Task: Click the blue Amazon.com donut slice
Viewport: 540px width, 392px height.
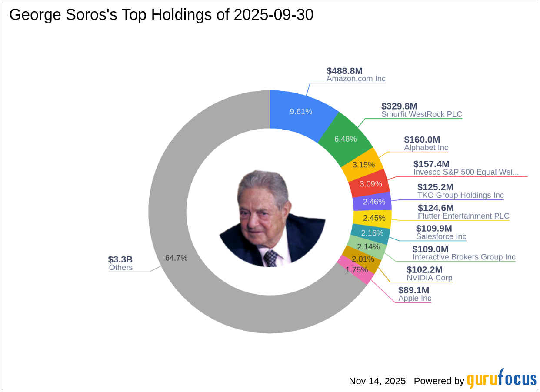Action: pos(301,111)
